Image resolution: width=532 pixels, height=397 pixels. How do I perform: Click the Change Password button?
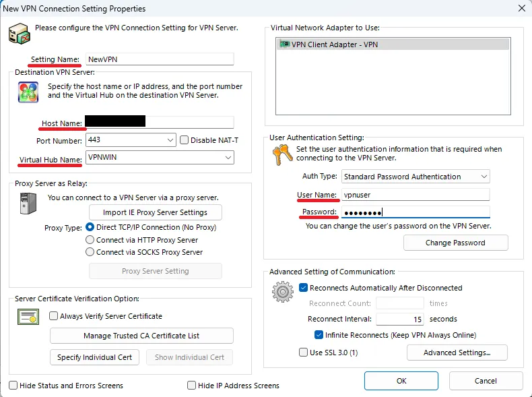pos(455,243)
